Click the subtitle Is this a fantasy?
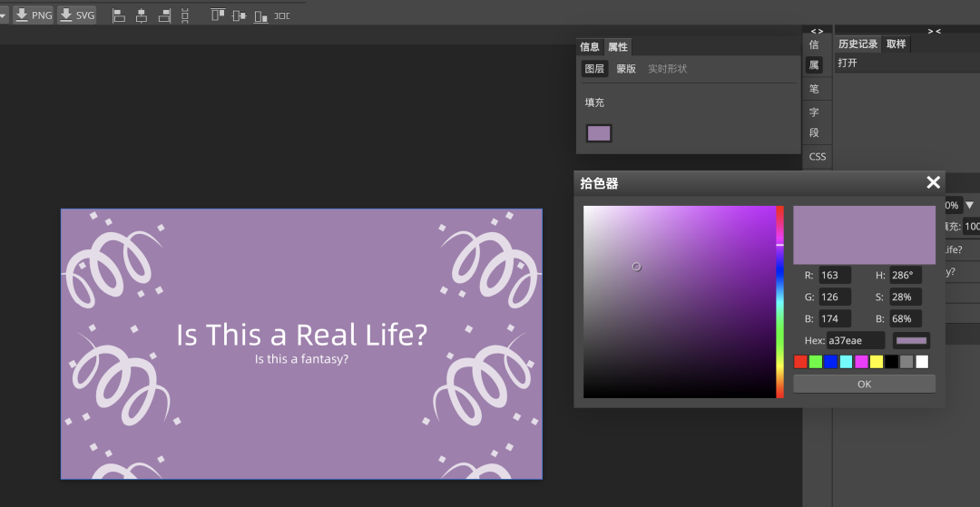Image resolution: width=980 pixels, height=507 pixels. [x=302, y=359]
